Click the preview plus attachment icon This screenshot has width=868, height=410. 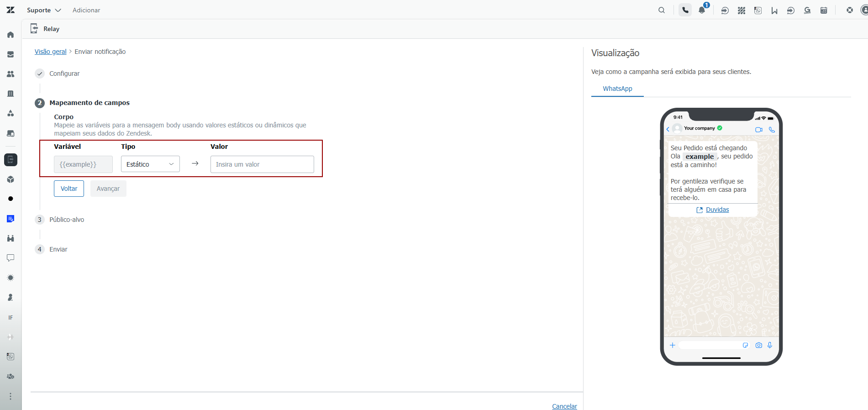(673, 345)
